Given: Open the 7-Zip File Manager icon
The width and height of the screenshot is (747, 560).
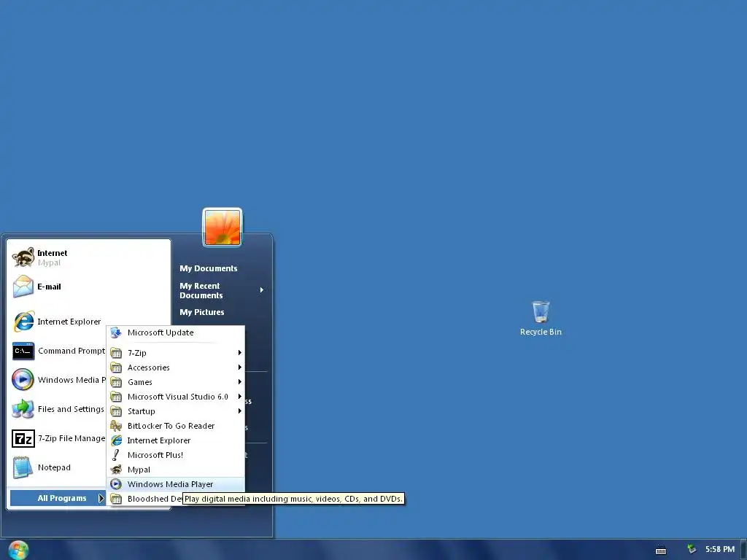Looking at the screenshot, I should [x=23, y=438].
